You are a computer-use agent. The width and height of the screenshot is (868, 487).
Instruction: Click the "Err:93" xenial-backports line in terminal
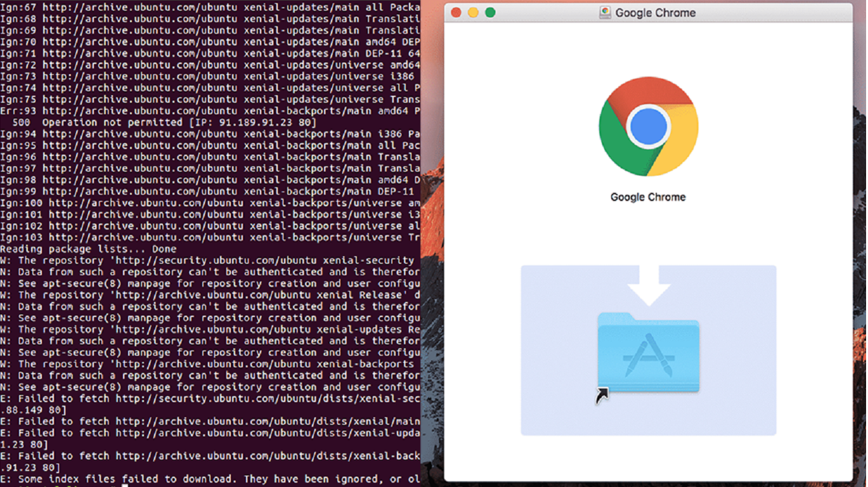click(210, 111)
